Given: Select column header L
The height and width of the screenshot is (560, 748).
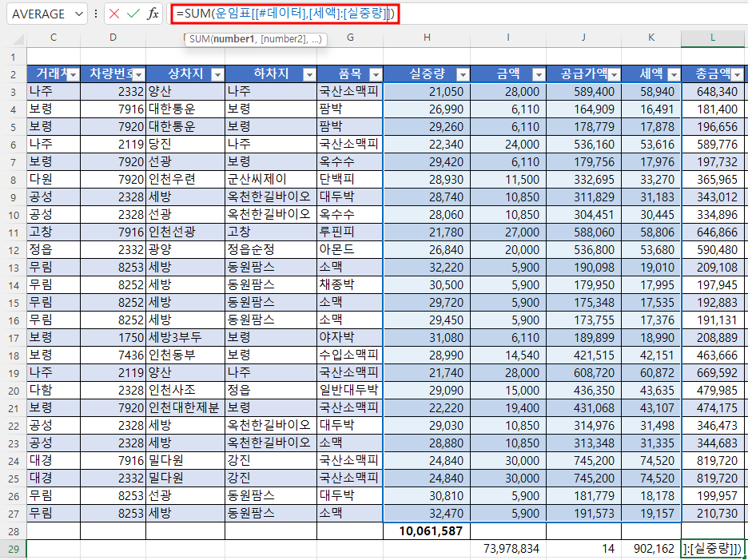Looking at the screenshot, I should [713, 38].
